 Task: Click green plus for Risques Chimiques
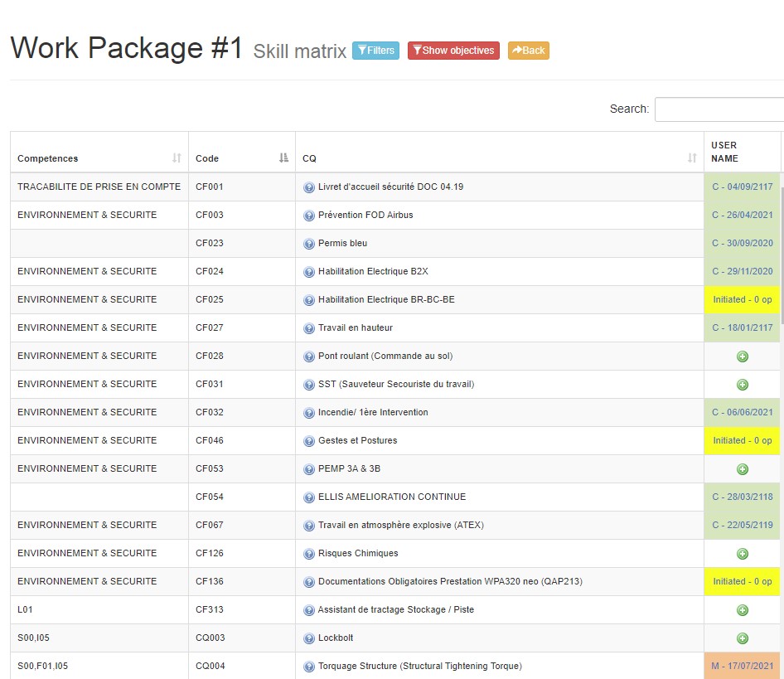coord(743,554)
